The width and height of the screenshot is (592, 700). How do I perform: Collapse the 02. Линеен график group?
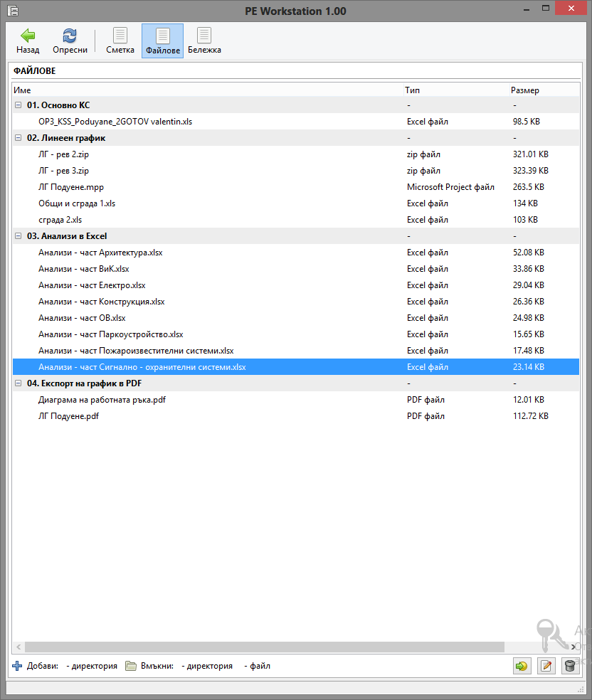pyautogui.click(x=18, y=138)
